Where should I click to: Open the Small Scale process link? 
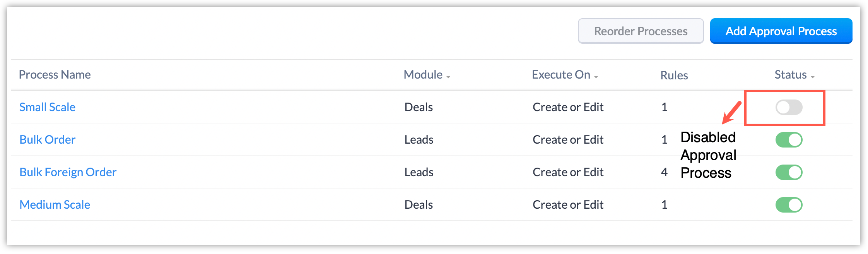[x=47, y=107]
